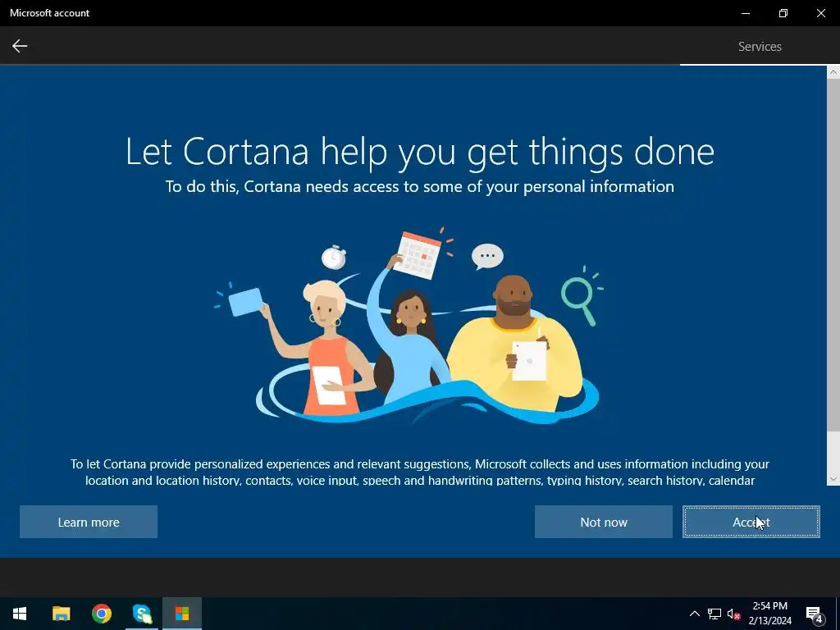Select Microsoft account app in taskbar
840x630 pixels.
click(x=182, y=614)
